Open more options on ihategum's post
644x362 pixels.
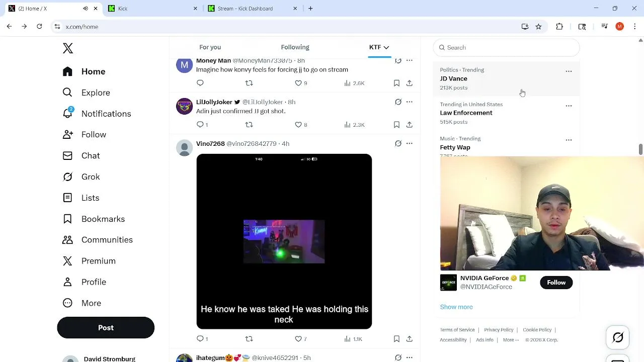pos(410,357)
